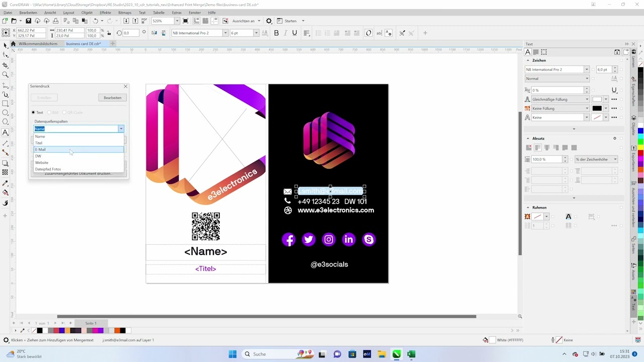Toggle Bold text formatting
Viewport: 644px width, 362px height.
(x=276, y=33)
